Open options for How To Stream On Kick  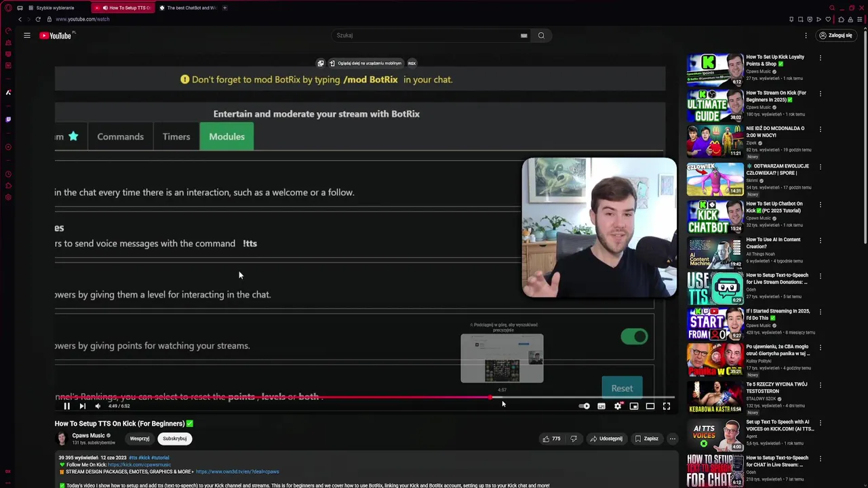click(821, 94)
